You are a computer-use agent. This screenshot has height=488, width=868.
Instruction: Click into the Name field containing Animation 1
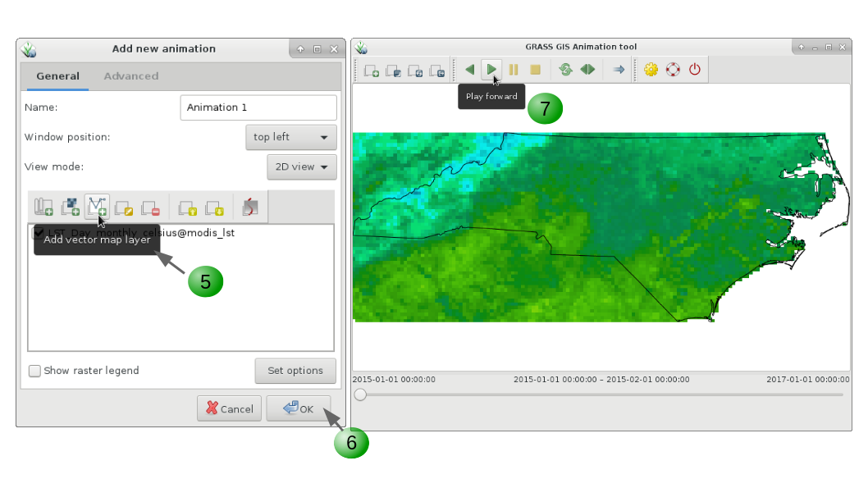258,107
